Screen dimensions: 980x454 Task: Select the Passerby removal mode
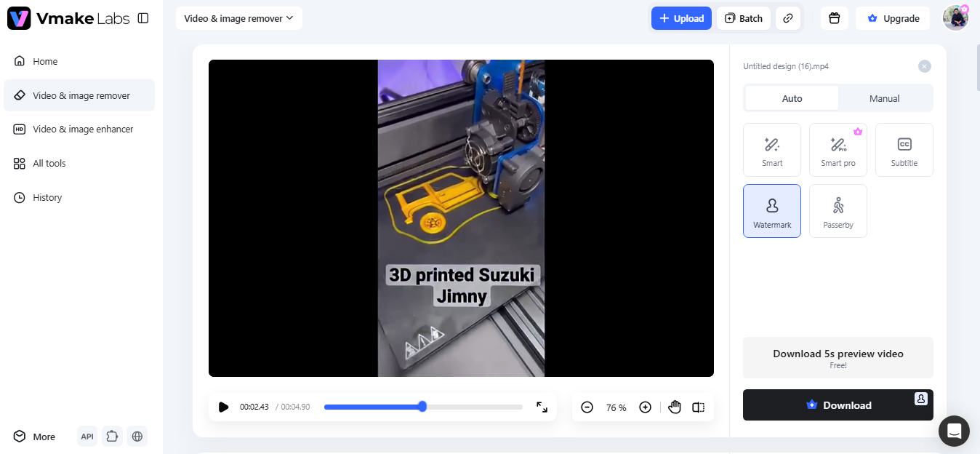click(x=838, y=211)
